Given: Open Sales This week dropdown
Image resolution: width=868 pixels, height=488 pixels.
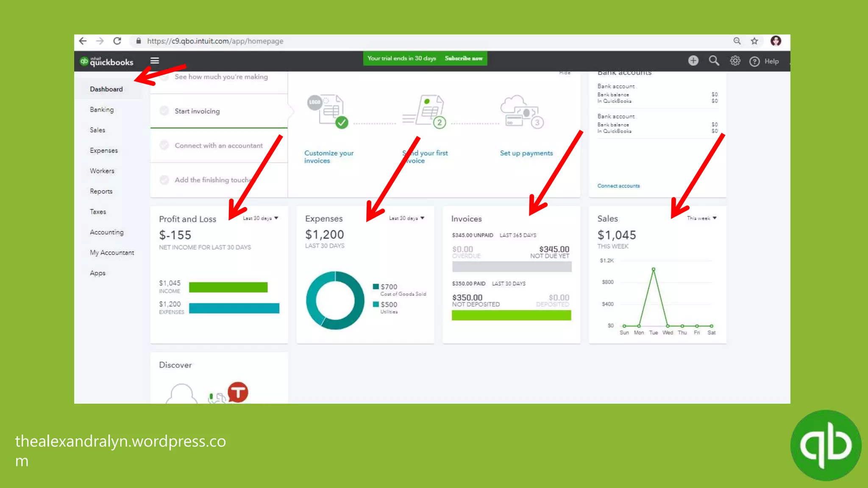Looking at the screenshot, I should pos(701,218).
